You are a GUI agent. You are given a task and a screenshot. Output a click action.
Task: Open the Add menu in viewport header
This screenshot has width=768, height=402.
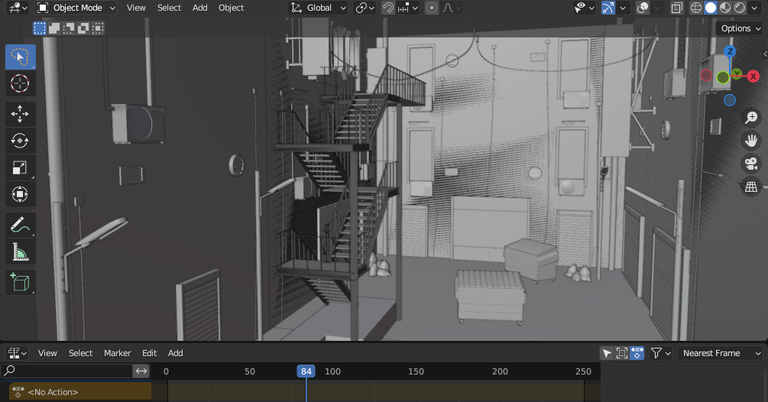point(200,8)
